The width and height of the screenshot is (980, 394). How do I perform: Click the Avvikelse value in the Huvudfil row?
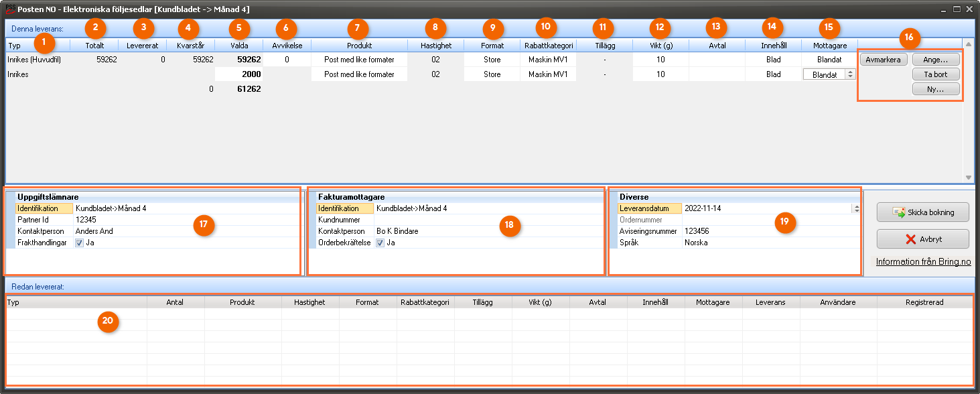tap(287, 60)
